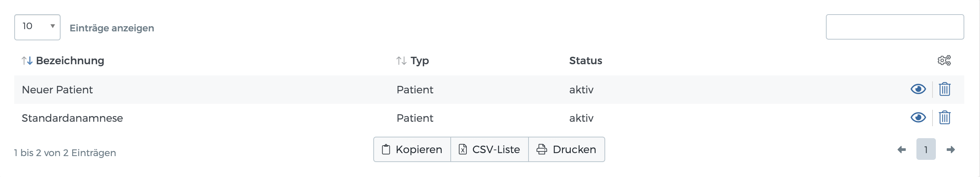
Task: Go to previous page with left arrow
Action: click(x=901, y=150)
